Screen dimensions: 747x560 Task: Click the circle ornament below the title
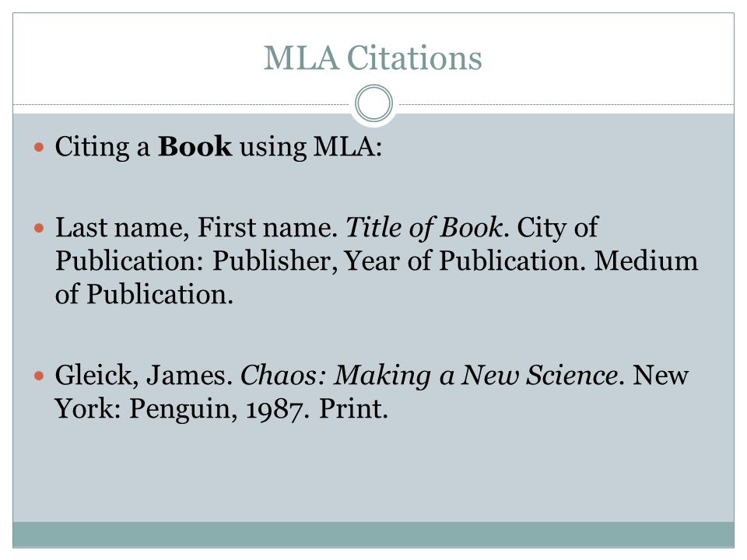(374, 103)
